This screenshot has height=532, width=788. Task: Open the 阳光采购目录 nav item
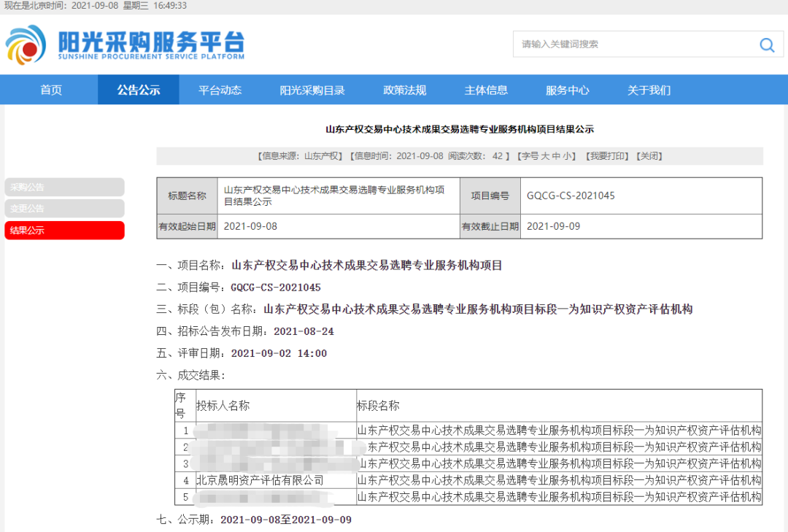(x=312, y=90)
